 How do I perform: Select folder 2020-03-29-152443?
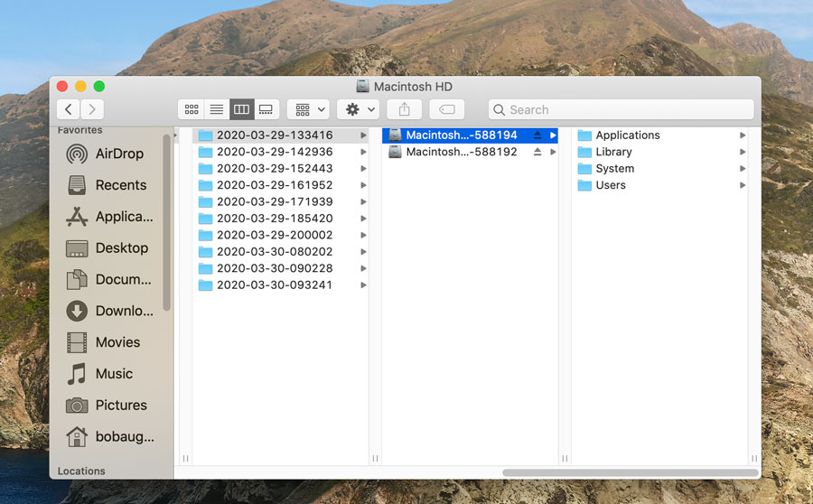(281, 169)
